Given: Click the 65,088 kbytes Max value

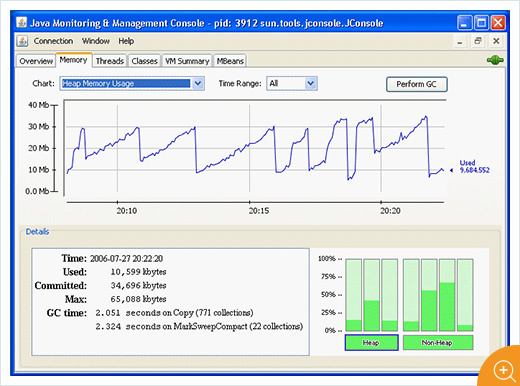Looking at the screenshot, I should 138,299.
